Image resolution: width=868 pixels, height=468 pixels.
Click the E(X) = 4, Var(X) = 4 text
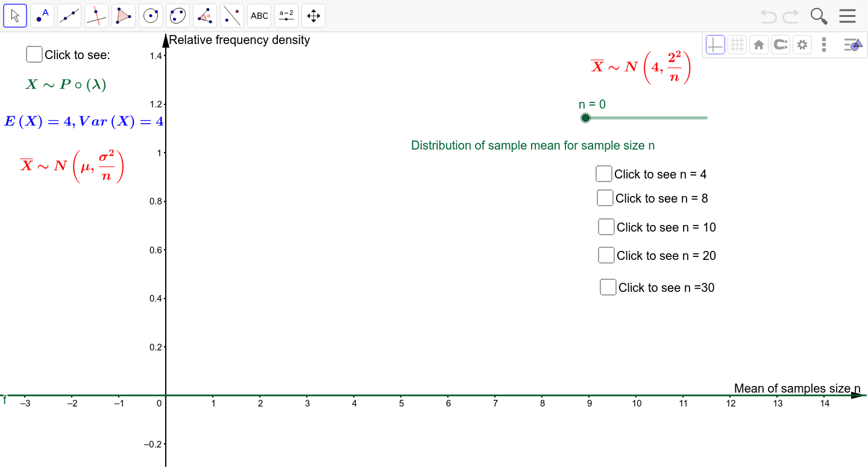pos(84,121)
